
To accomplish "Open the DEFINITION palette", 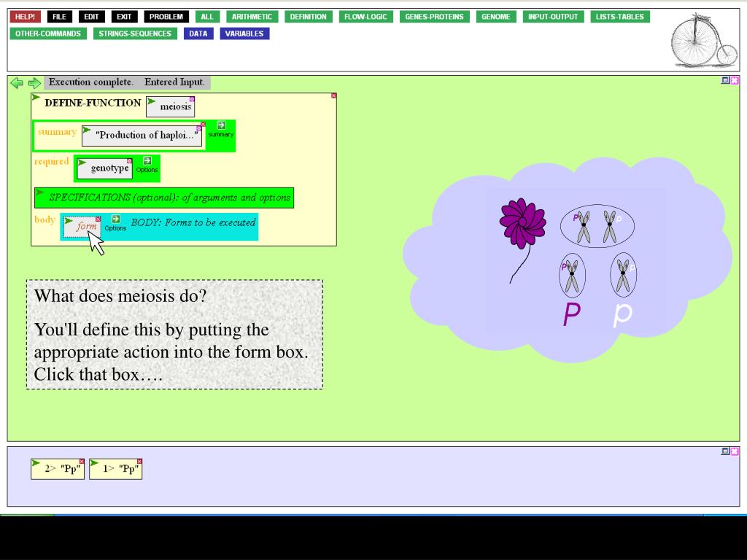I will pos(309,17).
